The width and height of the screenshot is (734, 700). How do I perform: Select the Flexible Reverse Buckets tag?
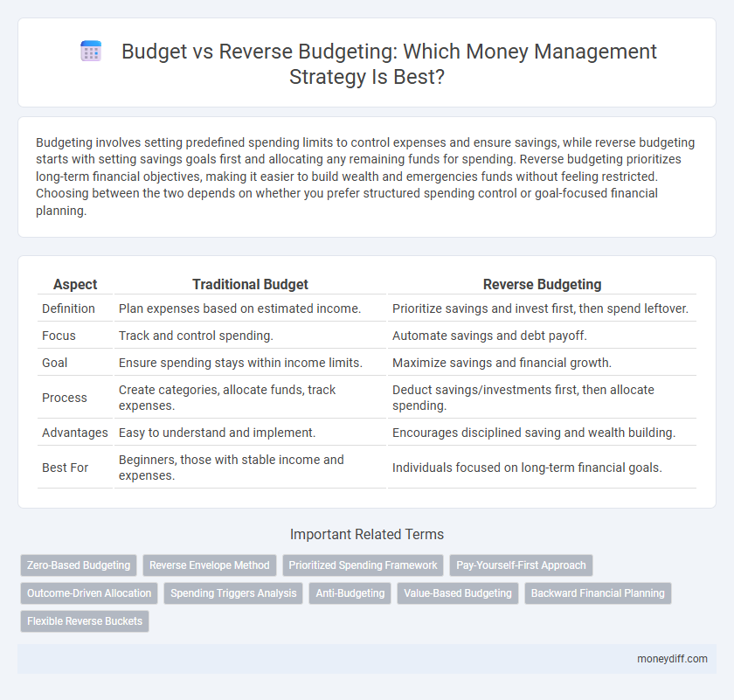point(84,621)
